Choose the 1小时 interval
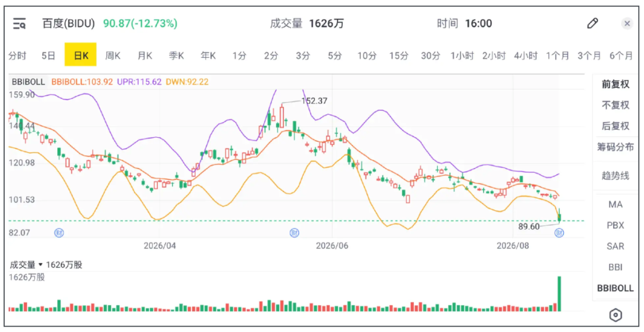Screen dimensions: 644x332 [462, 55]
